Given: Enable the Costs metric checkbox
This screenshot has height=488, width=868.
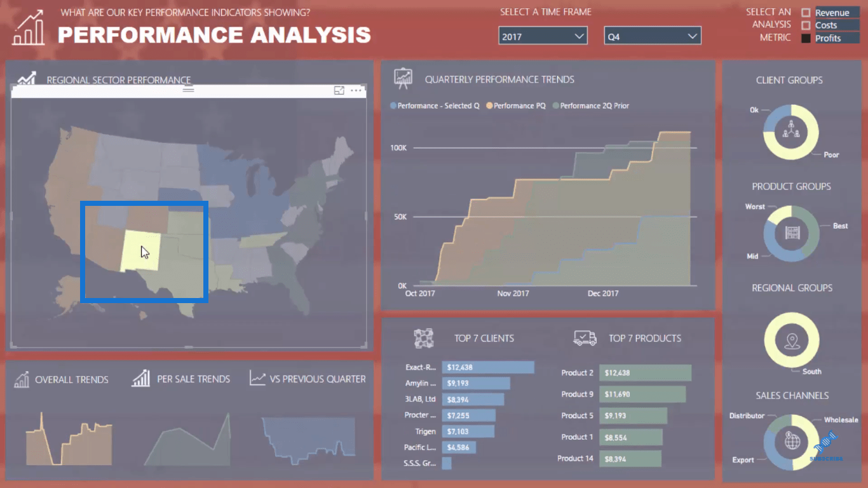Looking at the screenshot, I should tap(806, 25).
